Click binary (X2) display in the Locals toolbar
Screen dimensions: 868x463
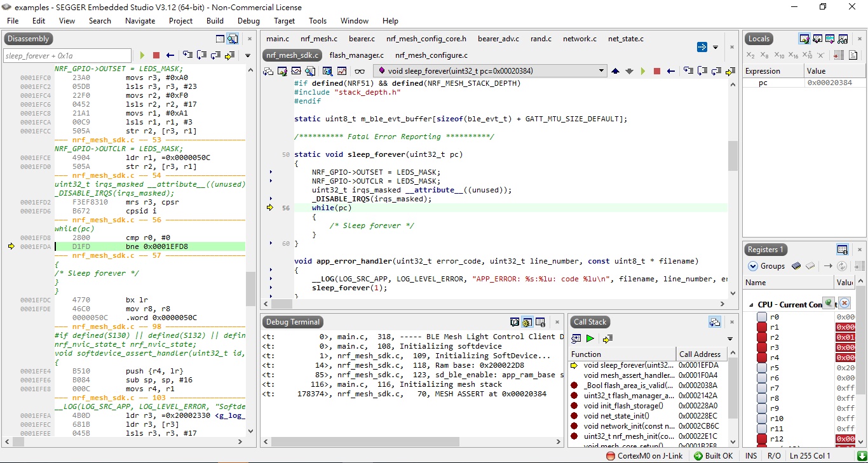[751, 55]
